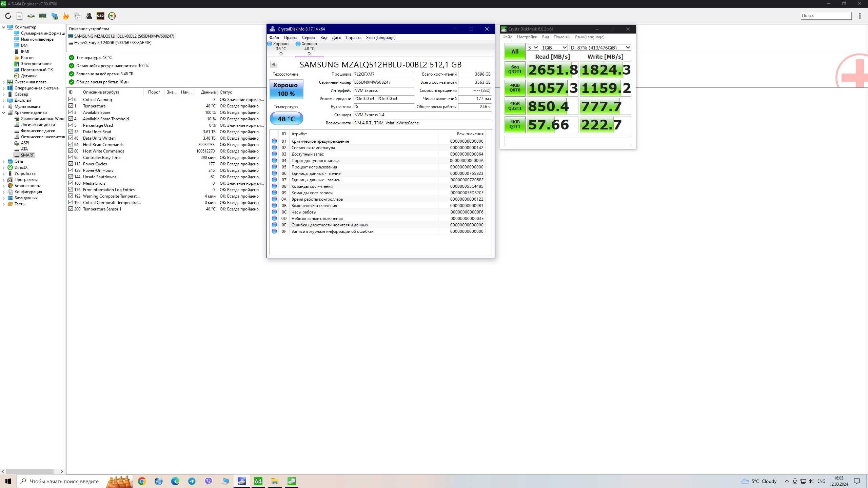Open the AIDA64 Report page icon
The width and height of the screenshot is (868, 488).
point(20,16)
